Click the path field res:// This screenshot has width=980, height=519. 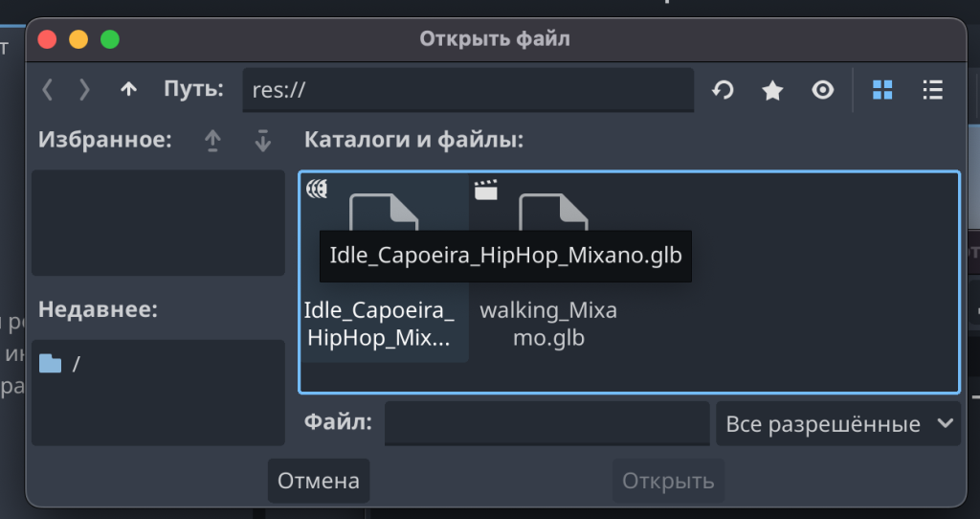click(467, 90)
